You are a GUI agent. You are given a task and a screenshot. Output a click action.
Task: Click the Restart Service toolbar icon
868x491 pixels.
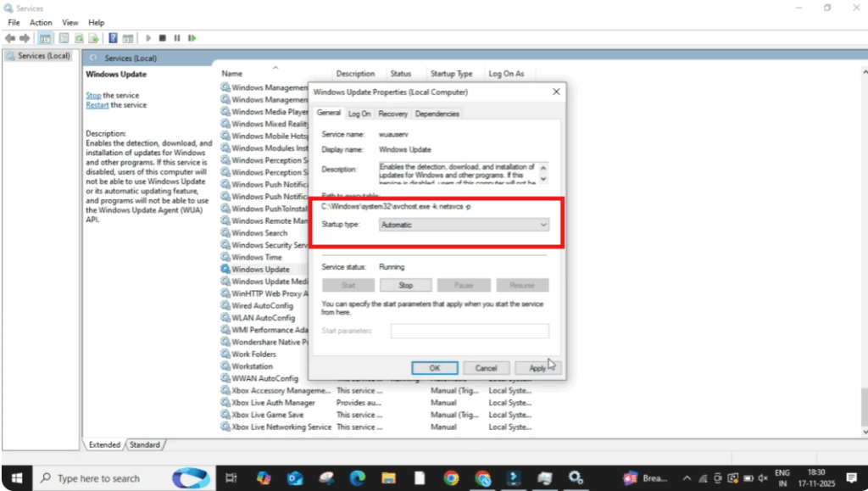[192, 38]
